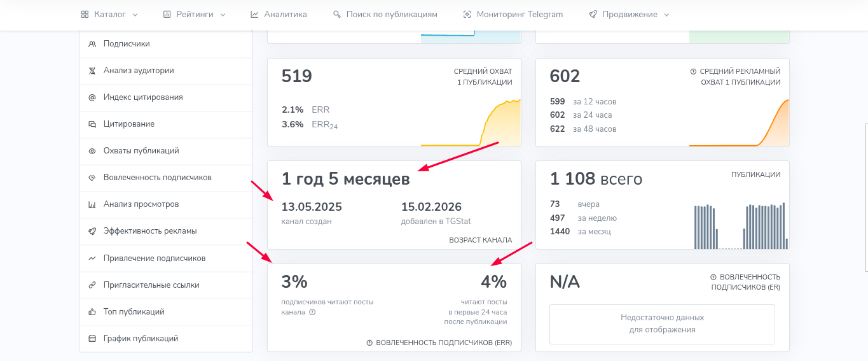Image resolution: width=868 pixels, height=361 pixels.
Task: Open Вовлеченность подписчиков sidebar label
Action: tap(158, 178)
